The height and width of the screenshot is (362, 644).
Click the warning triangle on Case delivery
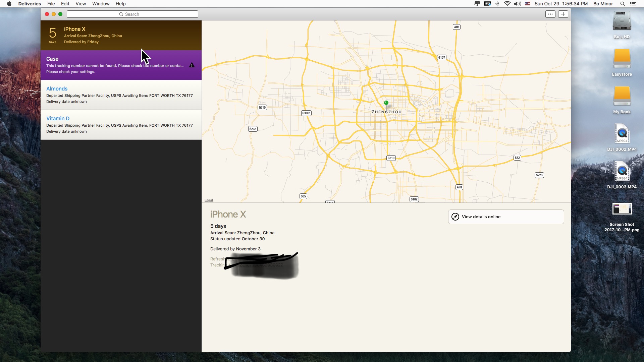tap(192, 65)
